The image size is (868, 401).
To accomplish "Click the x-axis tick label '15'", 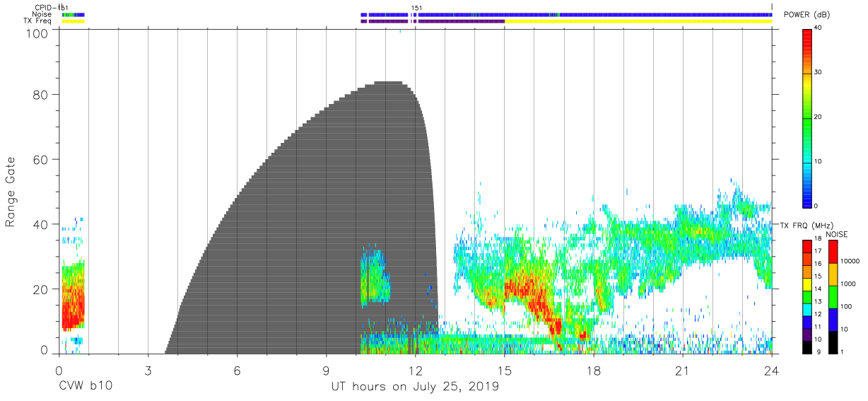I will (505, 371).
